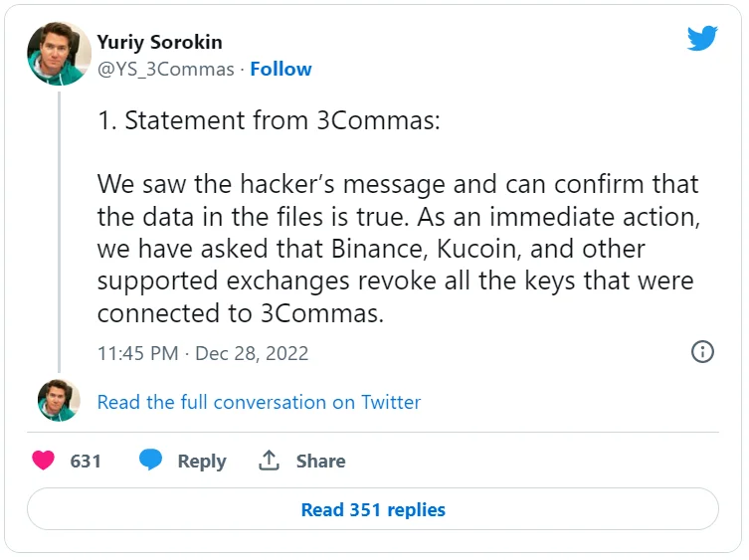Viewport: 749px width, 560px height.
Task: Click the vertical thread line below avatar
Action: click(x=59, y=229)
